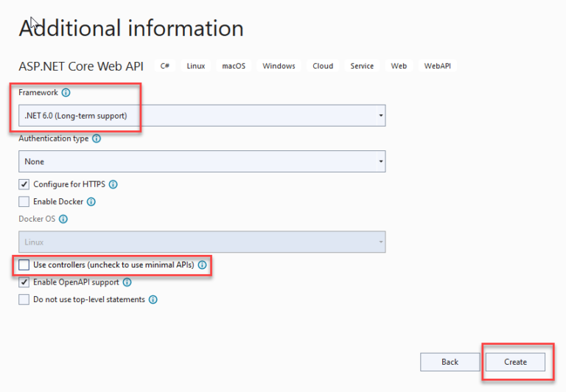Screen dimensions: 566x392
Task: Open the Framework dropdown arrow
Action: 380,116
